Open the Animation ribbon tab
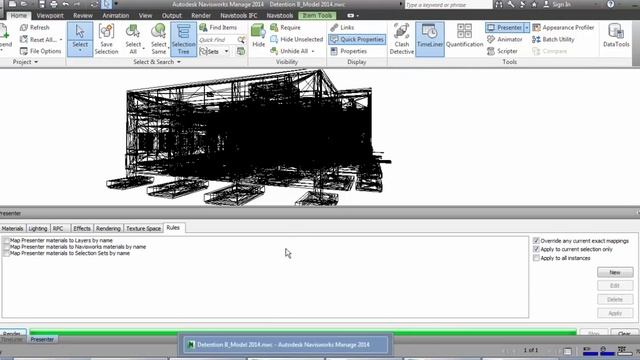640x360 pixels. click(116, 16)
